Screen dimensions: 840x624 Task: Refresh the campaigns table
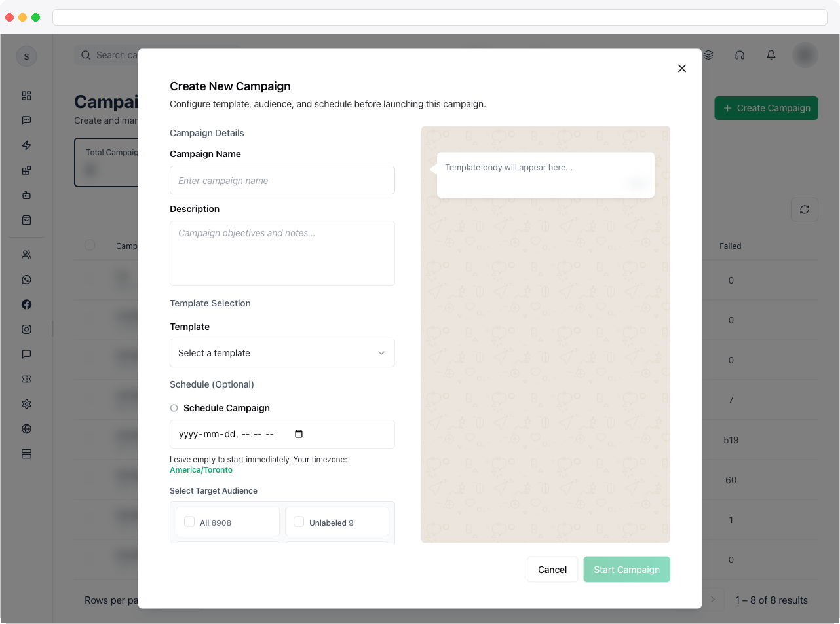pos(805,210)
